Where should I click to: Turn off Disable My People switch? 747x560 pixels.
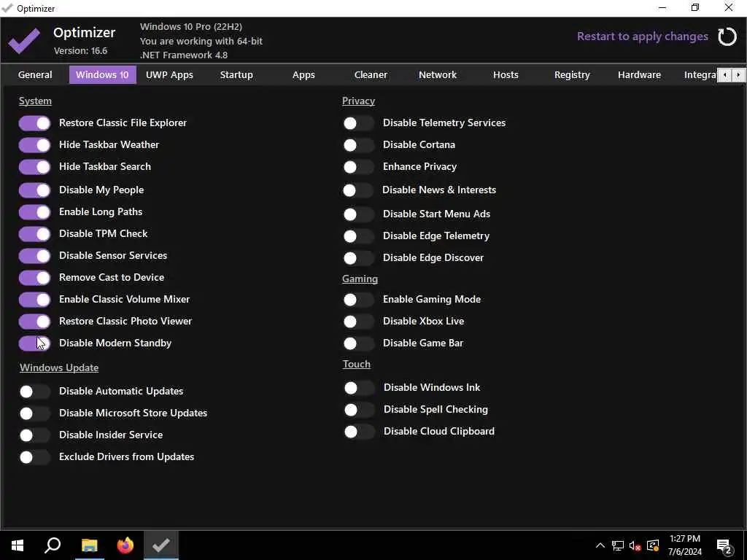pyautogui.click(x=34, y=190)
